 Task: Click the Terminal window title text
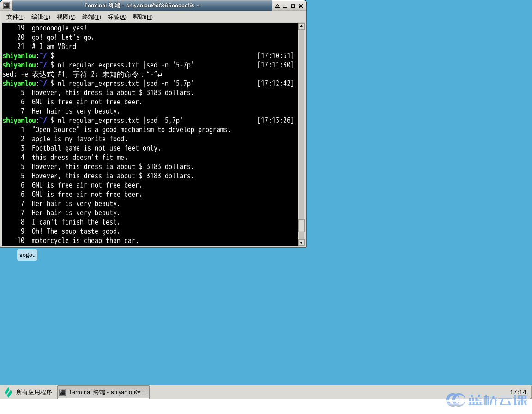click(142, 6)
